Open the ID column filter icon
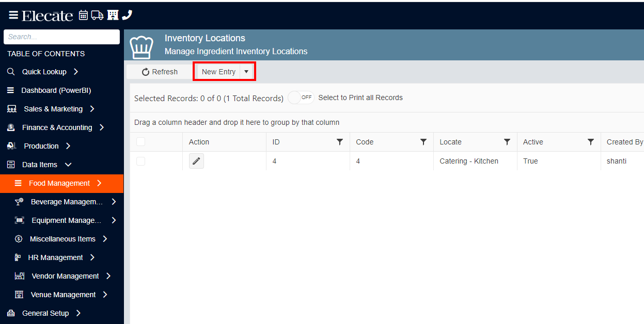 [340, 142]
